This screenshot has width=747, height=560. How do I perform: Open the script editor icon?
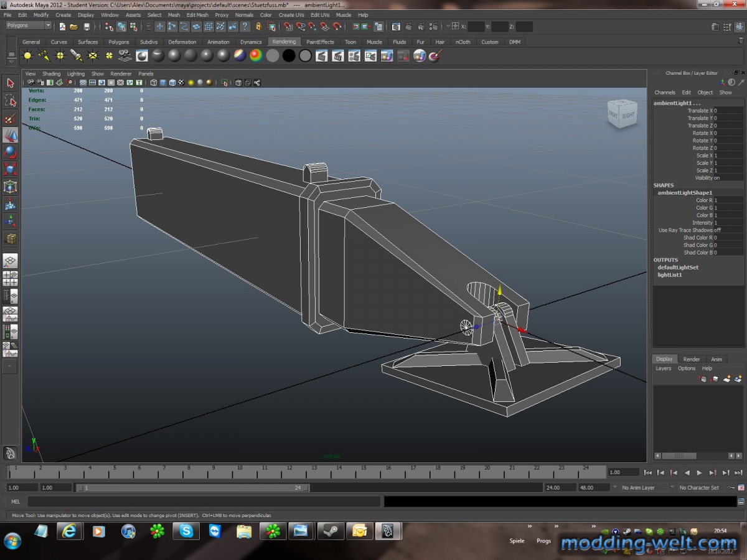pos(741,502)
